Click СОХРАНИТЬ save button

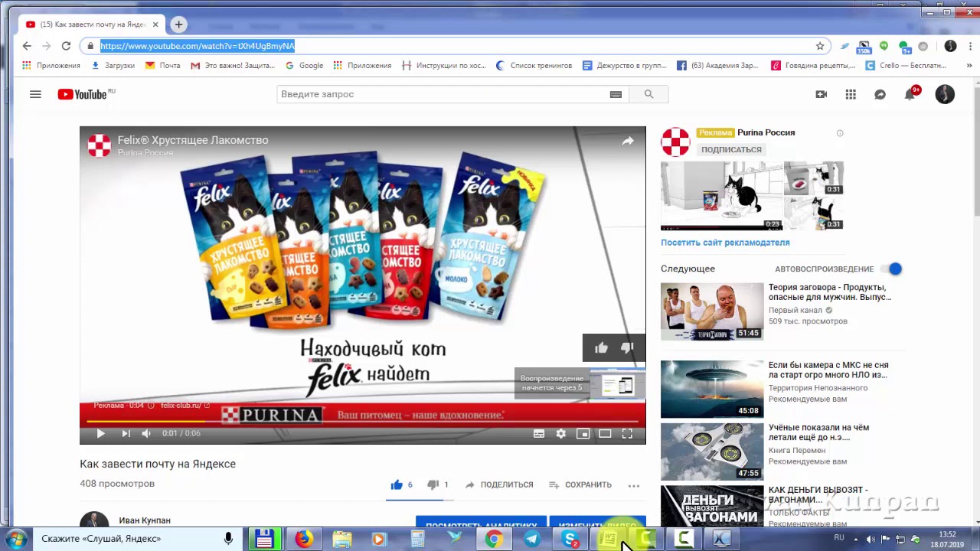tap(580, 484)
